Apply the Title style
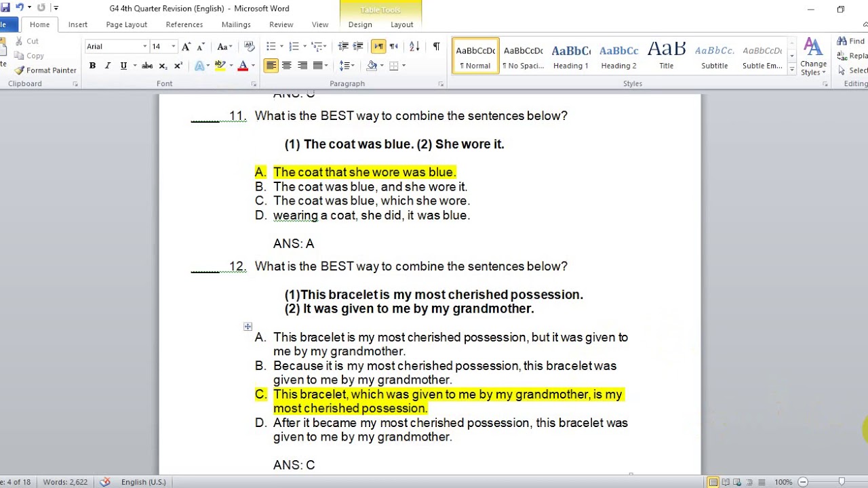 click(x=667, y=56)
